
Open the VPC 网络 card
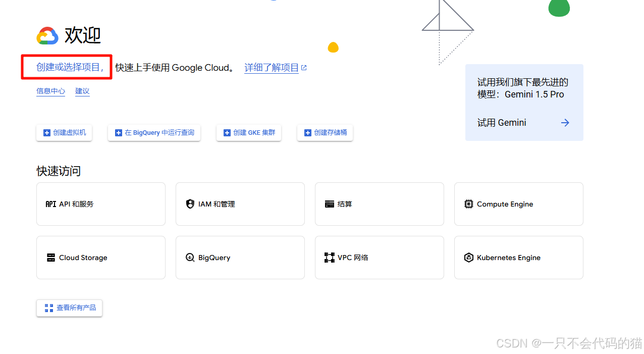380,258
